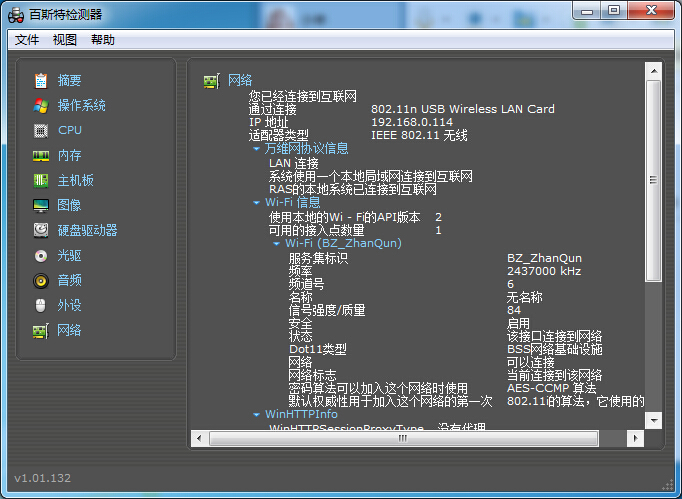
Task: Click the 您已经连接到互联网 line
Action: (303, 96)
